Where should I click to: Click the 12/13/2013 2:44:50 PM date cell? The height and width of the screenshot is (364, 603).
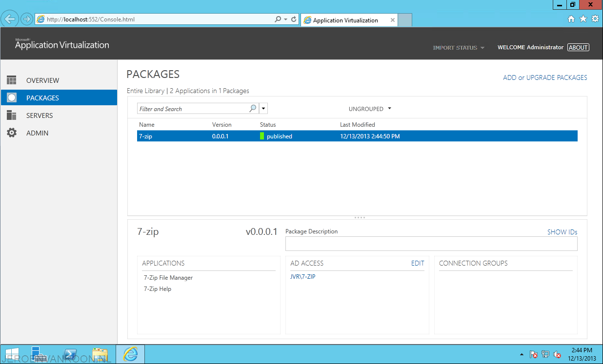click(x=370, y=136)
